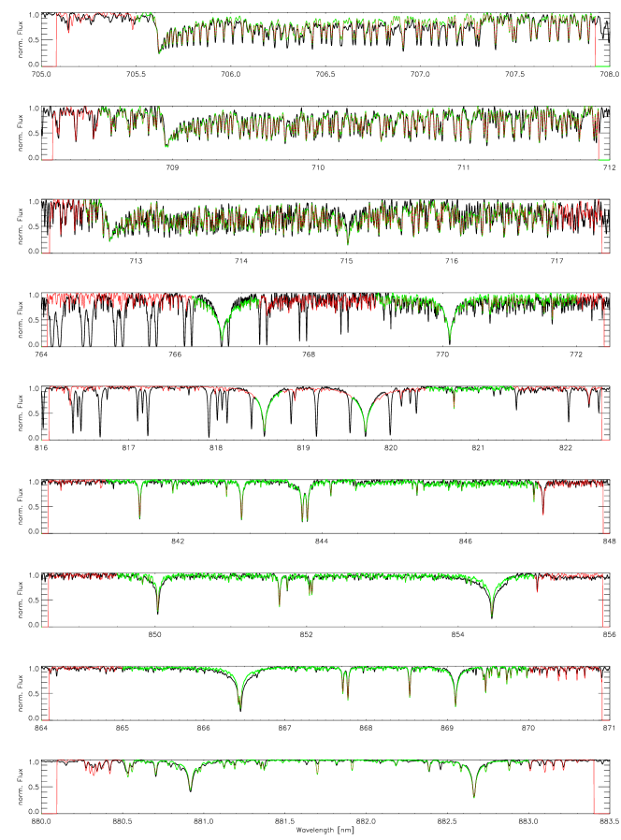Select the 716 tick label
This screenshot has width=621, height=840.
tap(452, 261)
